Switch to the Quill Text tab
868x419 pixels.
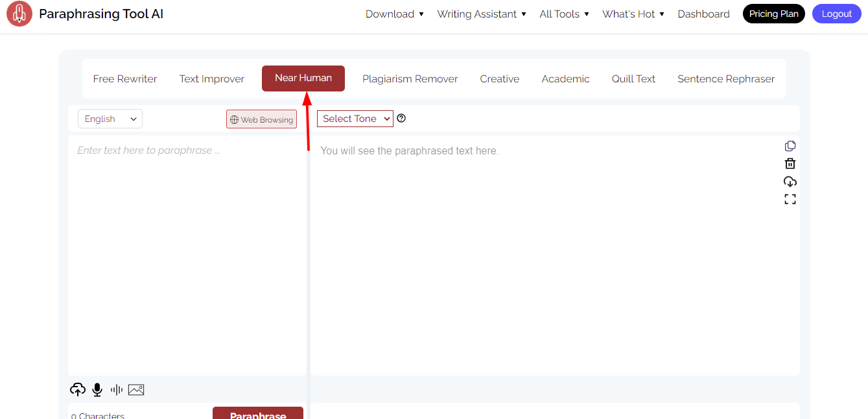click(633, 78)
